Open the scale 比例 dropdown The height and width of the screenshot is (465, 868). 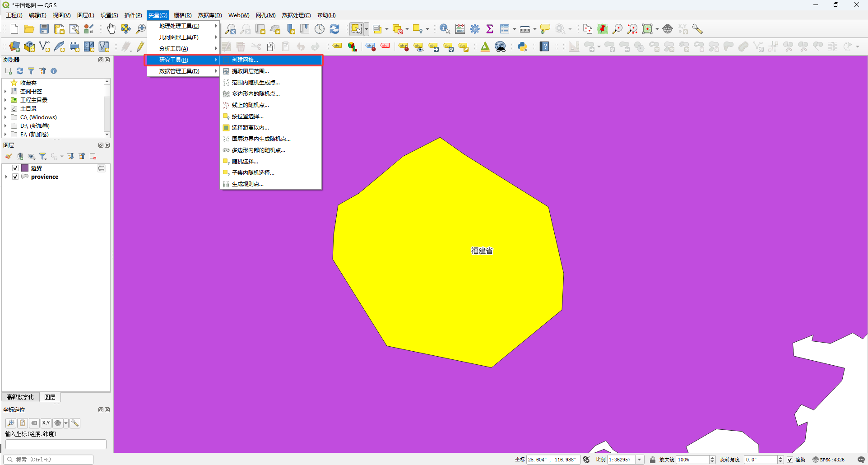pyautogui.click(x=640, y=460)
